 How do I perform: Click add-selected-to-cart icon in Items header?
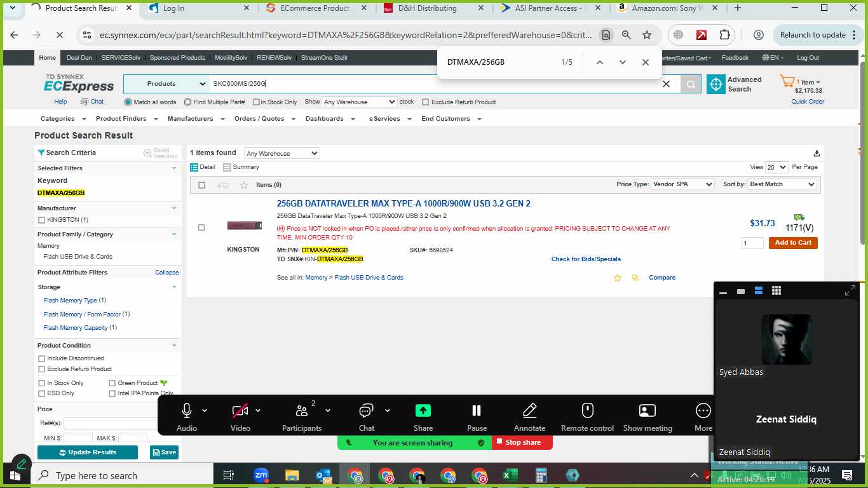tap(222, 185)
